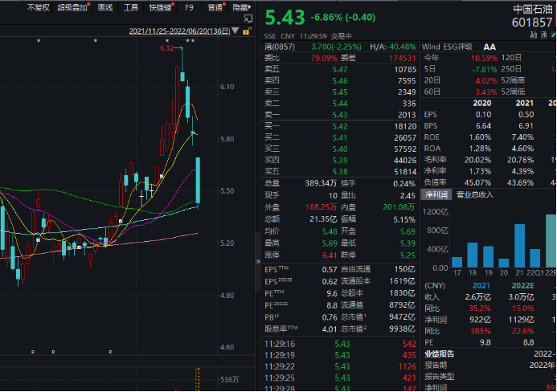This screenshot has height=392, width=557.
Task: Open the 工具 tools menu
Action: 130,7
